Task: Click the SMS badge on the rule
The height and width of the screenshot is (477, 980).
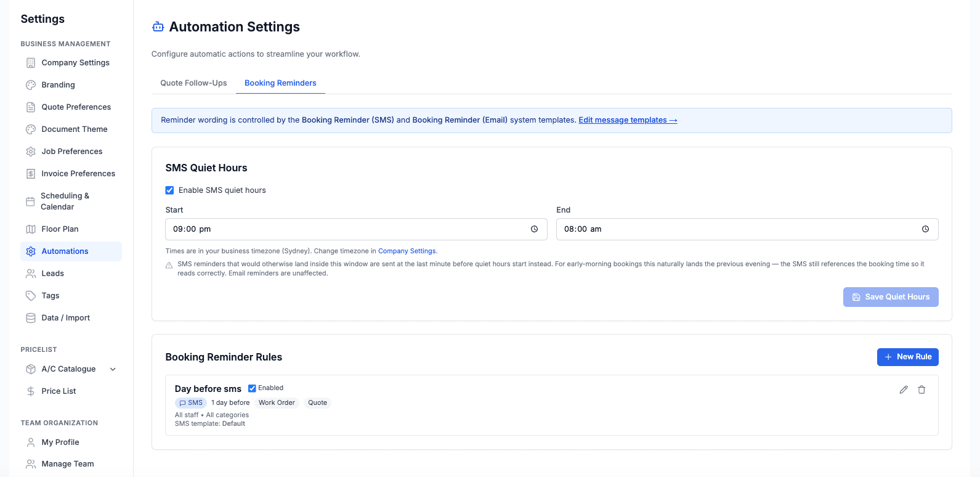Action: point(191,403)
